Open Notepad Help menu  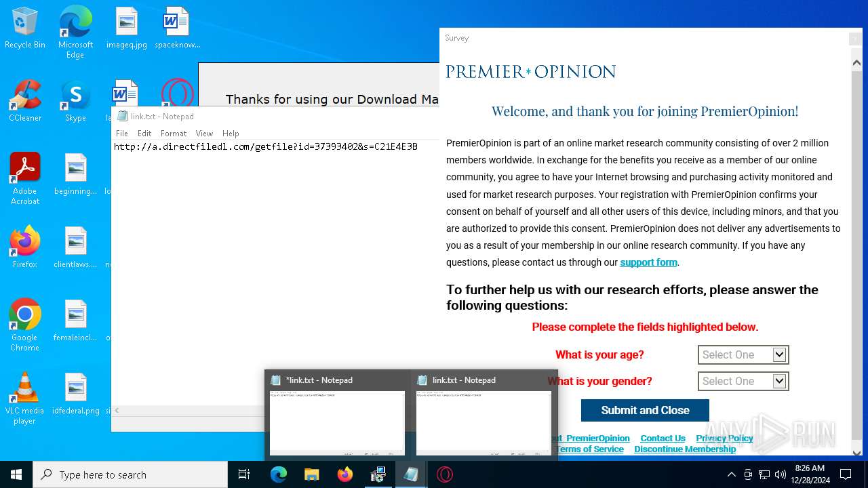point(231,134)
